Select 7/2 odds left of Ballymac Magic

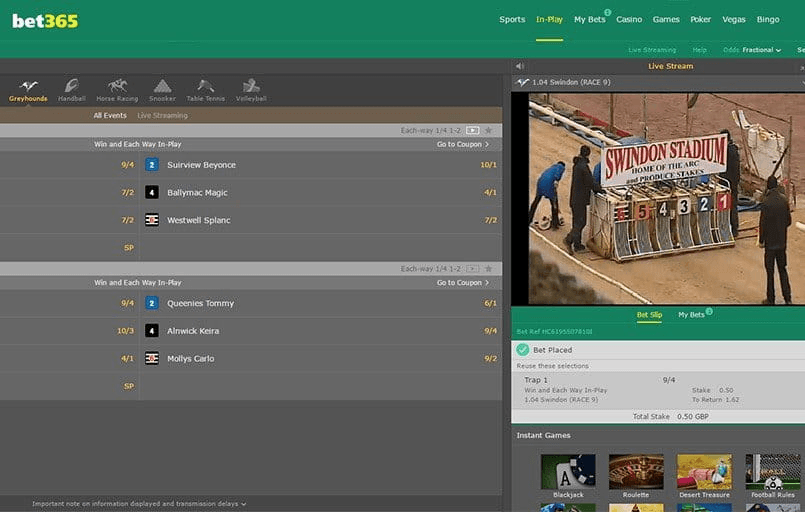[127, 193]
